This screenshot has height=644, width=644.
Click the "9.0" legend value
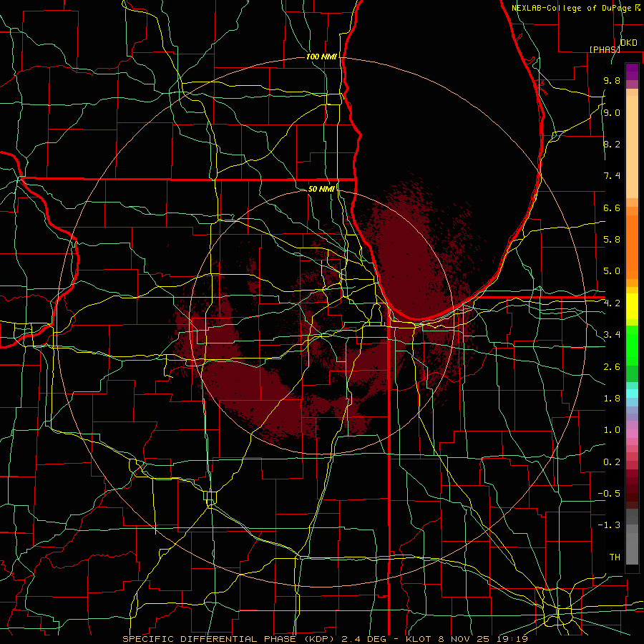[612, 112]
